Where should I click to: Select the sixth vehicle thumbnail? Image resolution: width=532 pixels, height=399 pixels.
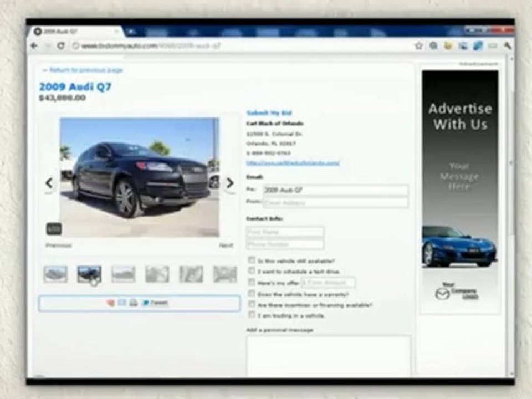click(x=225, y=274)
